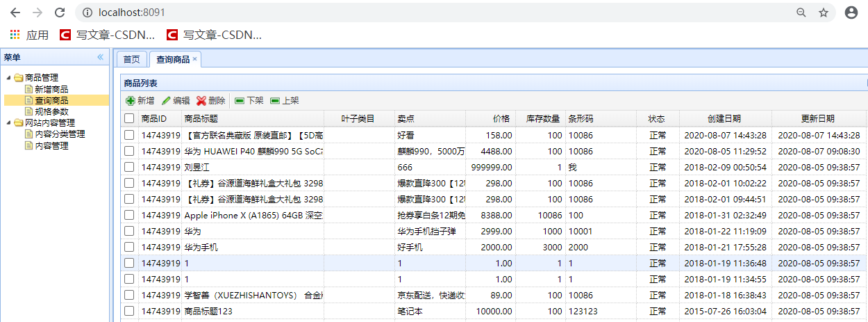Check the Apple iPhone X row
Viewport: 868px width, 322px height.
pyautogui.click(x=129, y=215)
